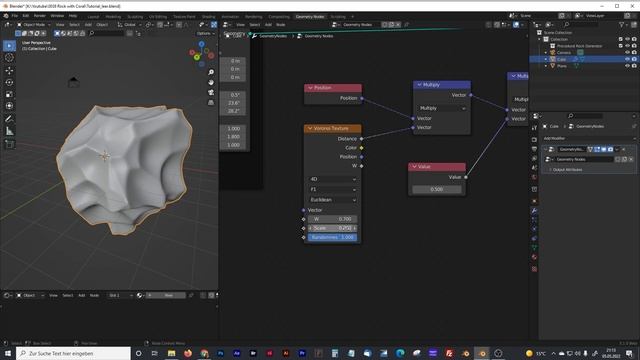Open the outliner filter funnel icon
640x360 pixels.
click(x=622, y=25)
